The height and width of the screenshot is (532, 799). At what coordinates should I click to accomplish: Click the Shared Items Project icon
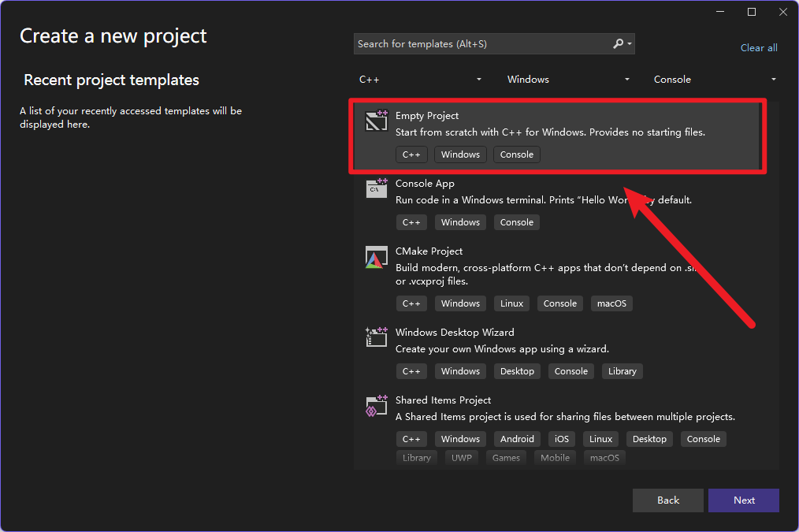click(x=377, y=406)
